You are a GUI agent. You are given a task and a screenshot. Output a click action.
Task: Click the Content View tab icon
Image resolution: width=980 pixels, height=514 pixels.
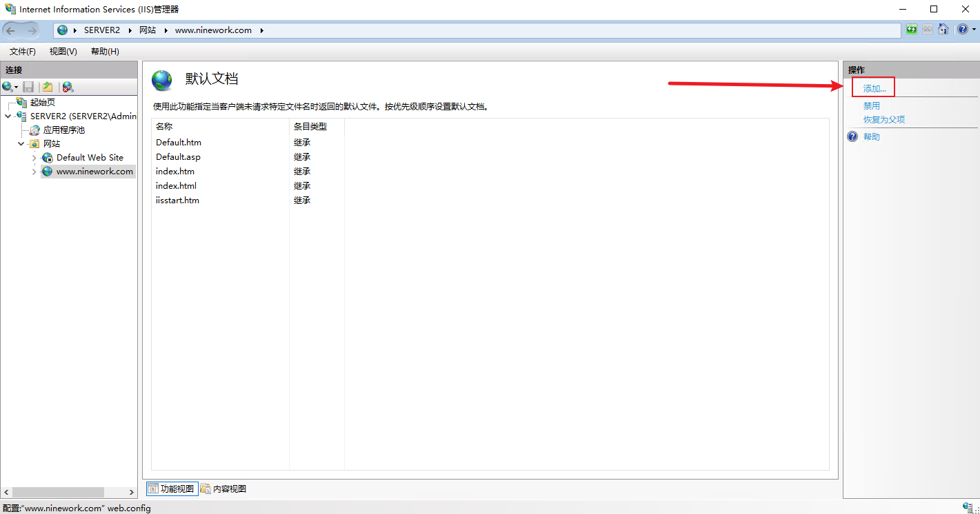[206, 489]
